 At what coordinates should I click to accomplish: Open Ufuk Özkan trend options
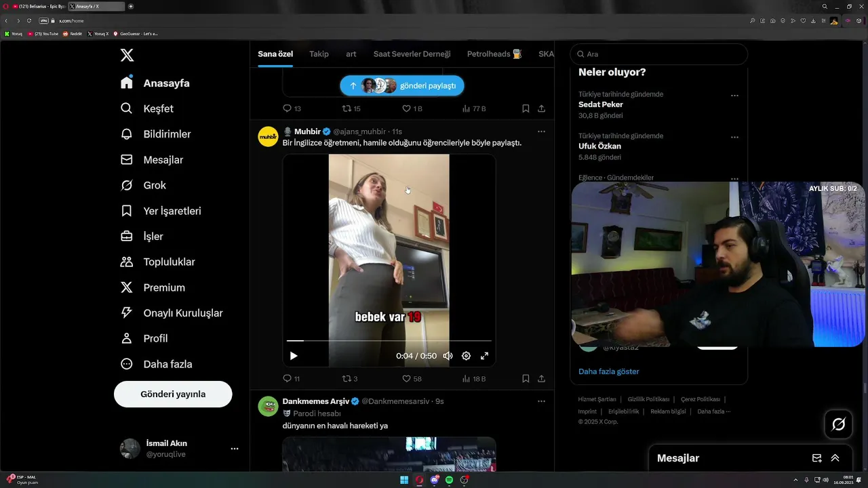tap(734, 137)
